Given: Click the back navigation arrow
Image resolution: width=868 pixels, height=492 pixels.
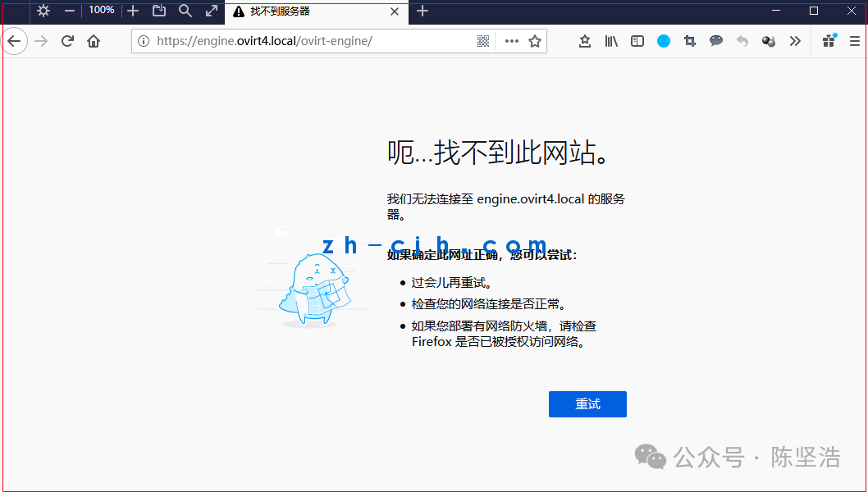Looking at the screenshot, I should pyautogui.click(x=15, y=41).
